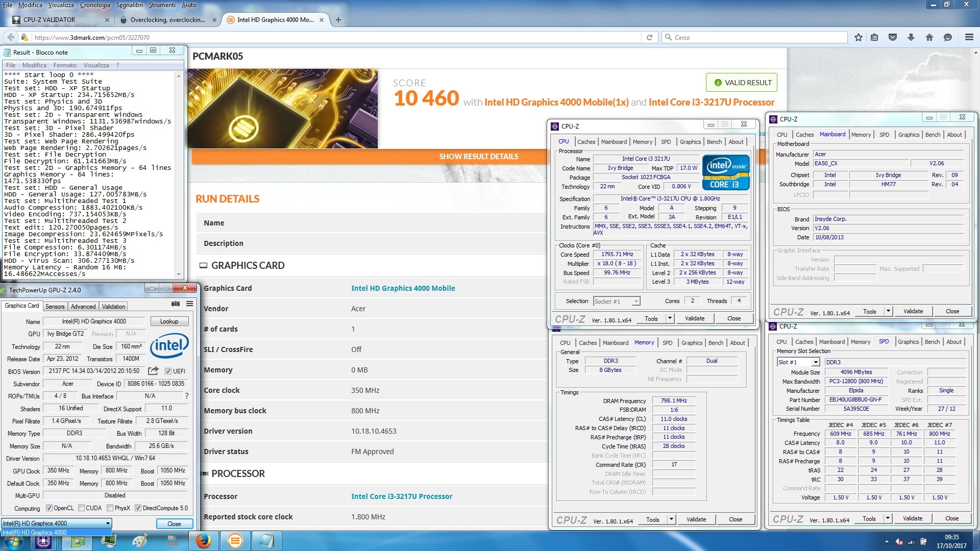Viewport: 980px width, 551px height.
Task: Open the GPU selector dropdown in GPU-Z
Action: tap(57, 523)
